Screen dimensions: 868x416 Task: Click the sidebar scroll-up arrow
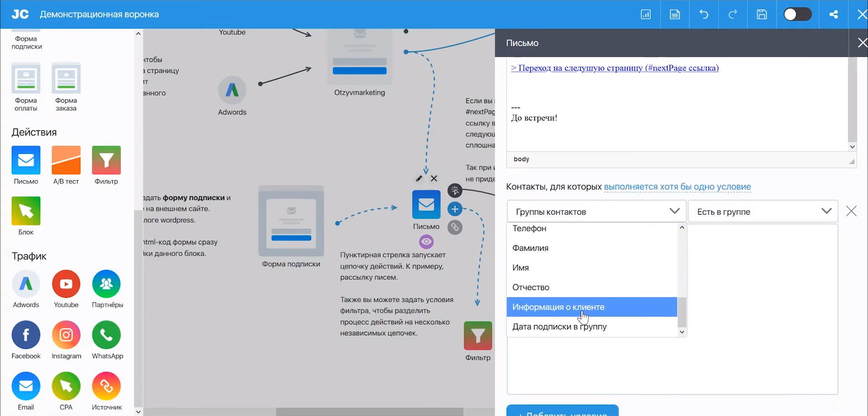(138, 33)
